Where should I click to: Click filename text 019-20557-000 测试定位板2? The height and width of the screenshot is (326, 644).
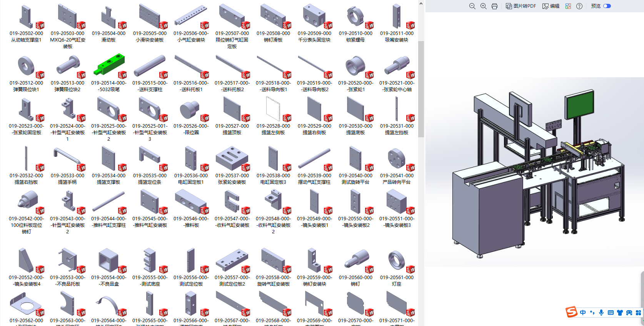point(232,281)
